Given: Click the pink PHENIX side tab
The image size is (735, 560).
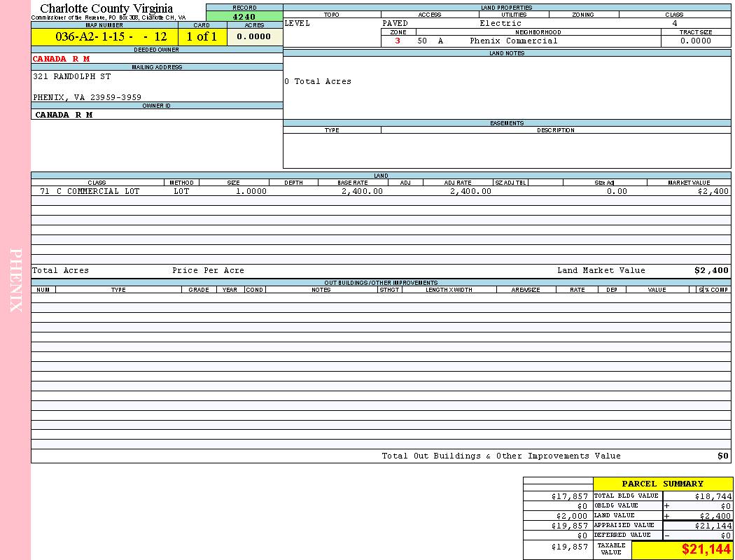Looking at the screenshot, I should click(15, 280).
